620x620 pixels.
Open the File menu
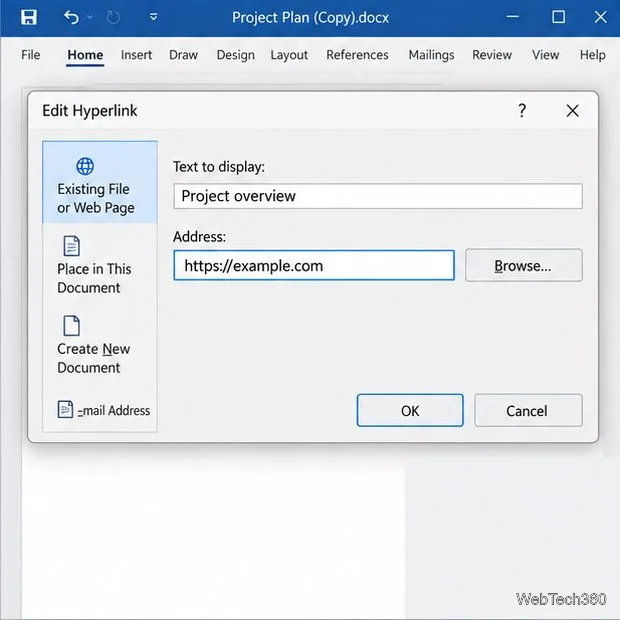click(x=30, y=55)
